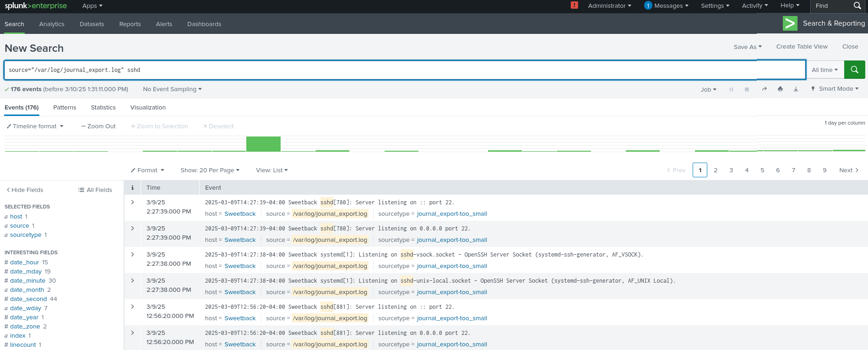Viewport: 868px width, 350px height.
Task: Click Create Table View
Action: coord(802,47)
